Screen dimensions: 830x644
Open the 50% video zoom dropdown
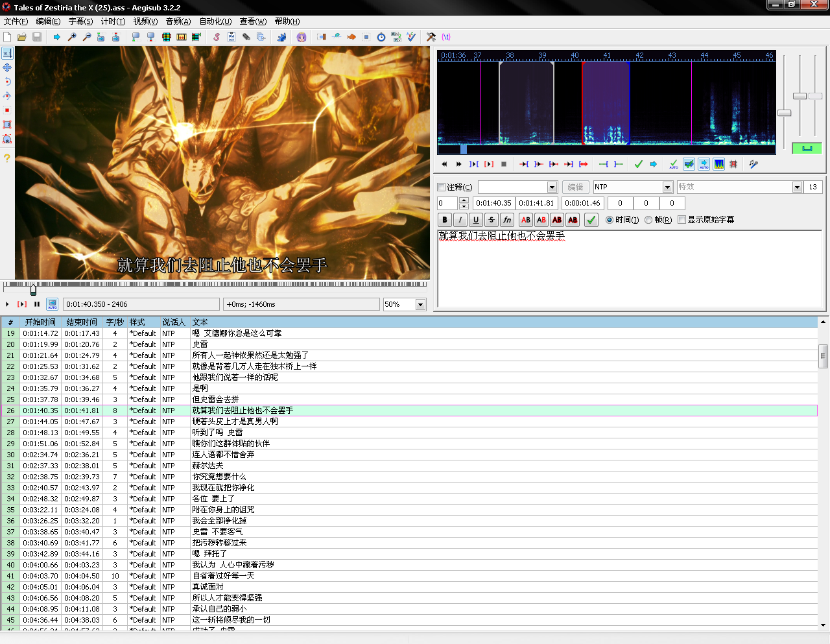click(420, 305)
